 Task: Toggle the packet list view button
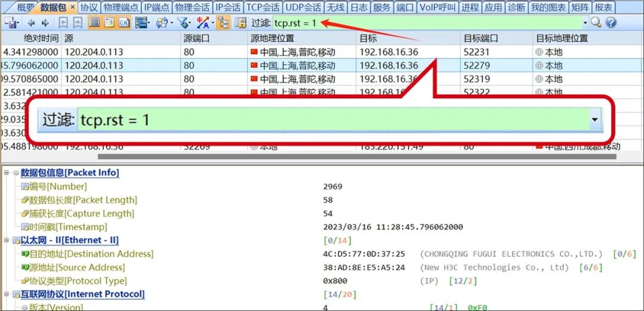(x=94, y=23)
